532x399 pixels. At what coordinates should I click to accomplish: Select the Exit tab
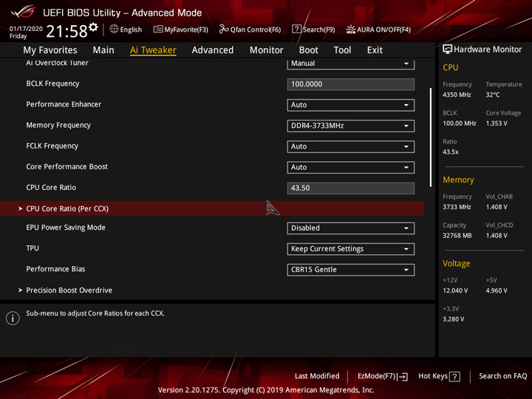[x=375, y=50]
